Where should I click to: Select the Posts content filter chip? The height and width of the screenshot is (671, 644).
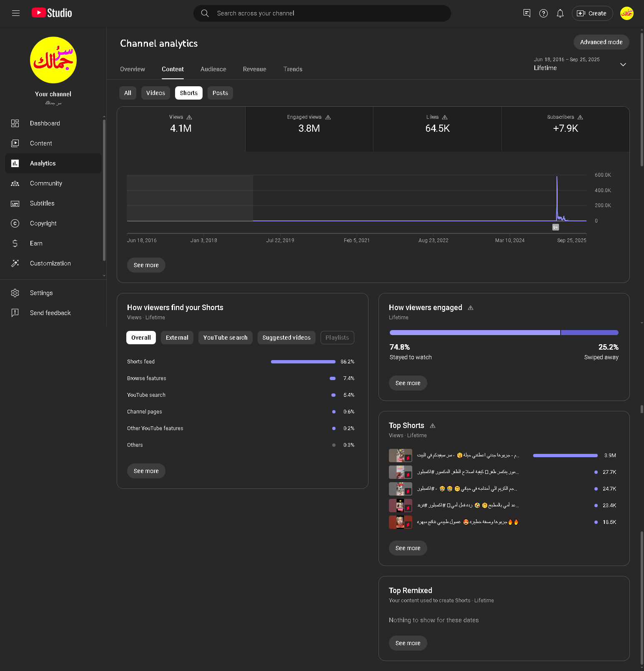click(x=220, y=93)
